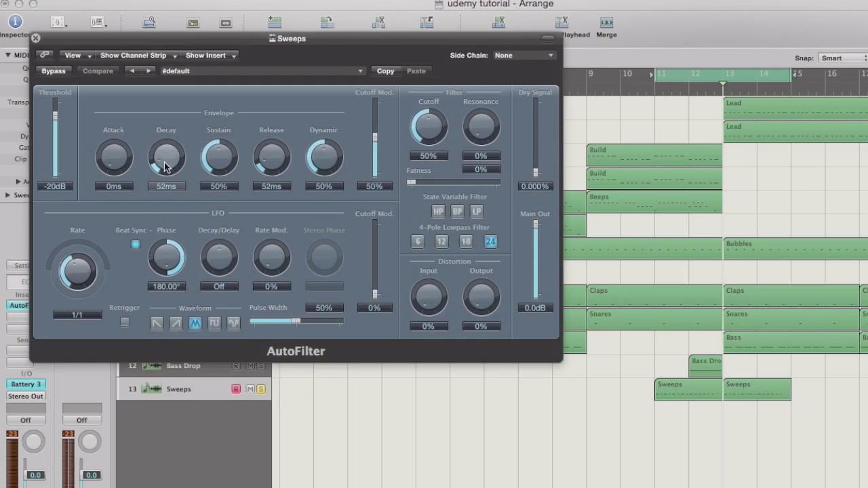Bypass the AutoFilter plugin
Image resolution: width=868 pixels, height=488 pixels.
point(54,70)
